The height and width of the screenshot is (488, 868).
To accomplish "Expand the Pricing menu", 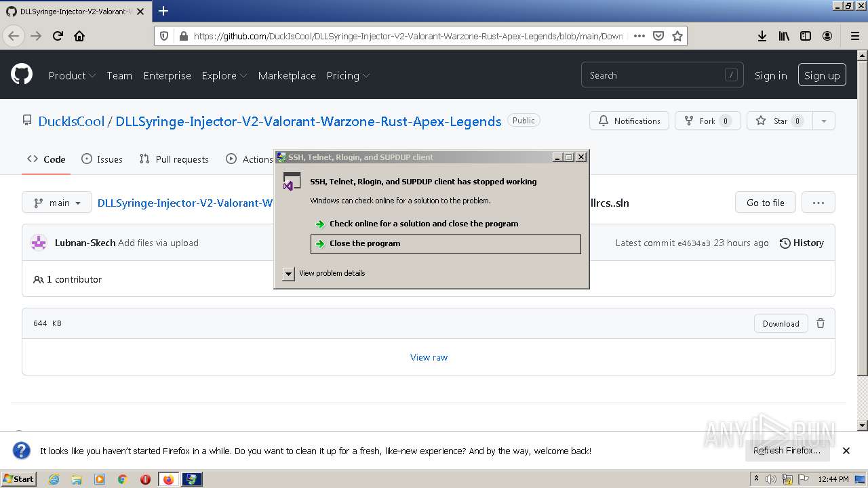I will tap(348, 75).
